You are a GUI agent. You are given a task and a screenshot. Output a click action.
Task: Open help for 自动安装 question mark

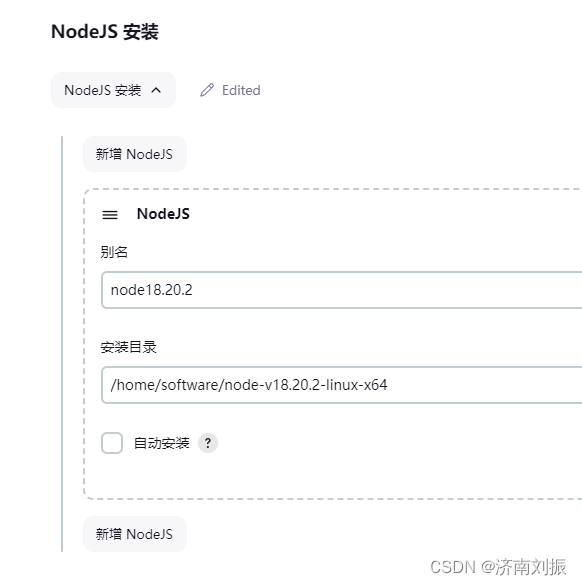pyautogui.click(x=208, y=443)
